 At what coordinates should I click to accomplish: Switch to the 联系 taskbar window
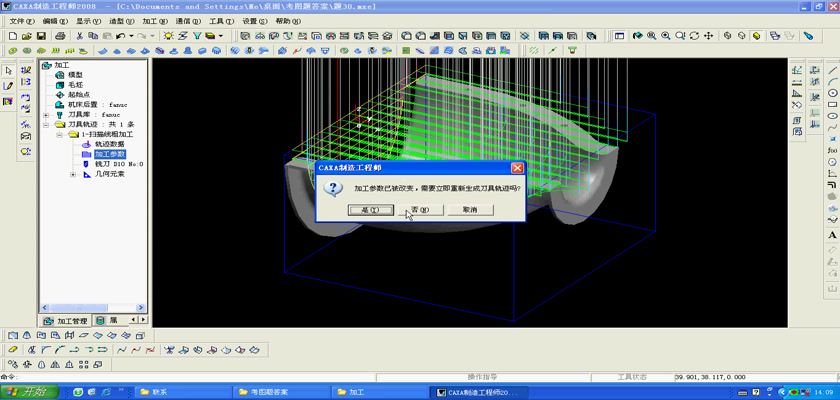[182, 392]
